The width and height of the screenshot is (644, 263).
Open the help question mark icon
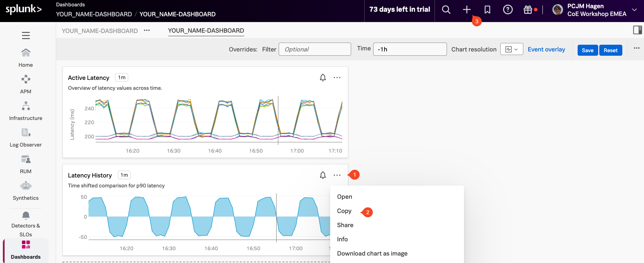click(508, 10)
